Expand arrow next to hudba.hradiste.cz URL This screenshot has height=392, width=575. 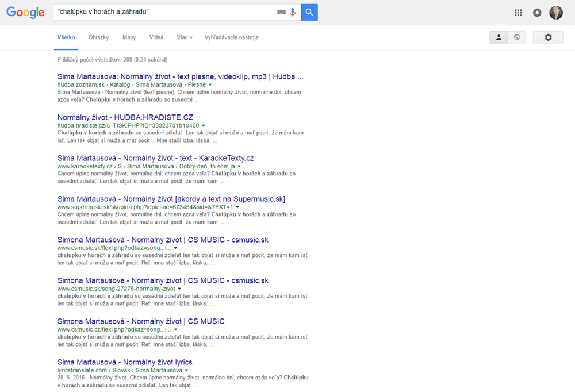pos(204,126)
